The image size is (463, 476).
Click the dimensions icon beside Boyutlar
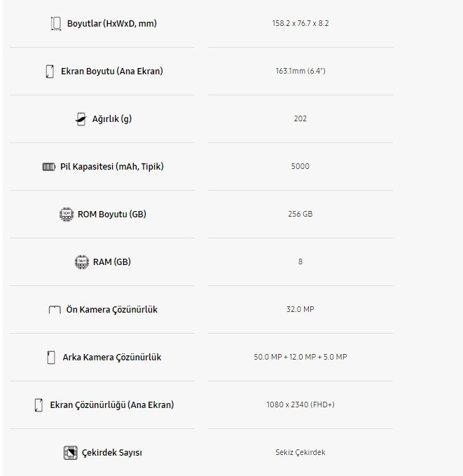56,24
